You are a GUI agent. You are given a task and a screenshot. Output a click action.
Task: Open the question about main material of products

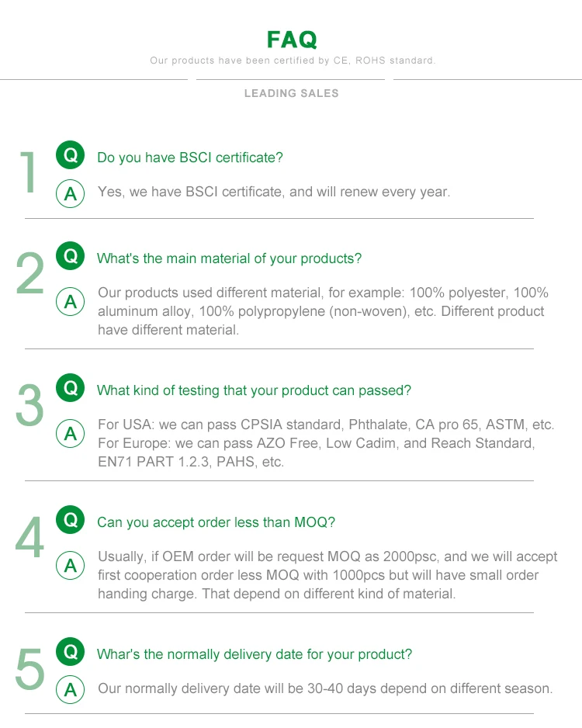(x=229, y=258)
